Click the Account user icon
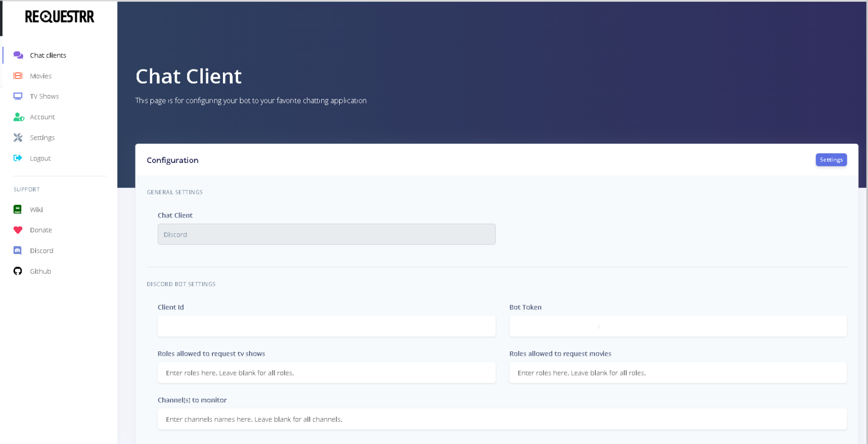The width and height of the screenshot is (868, 444). (18, 117)
